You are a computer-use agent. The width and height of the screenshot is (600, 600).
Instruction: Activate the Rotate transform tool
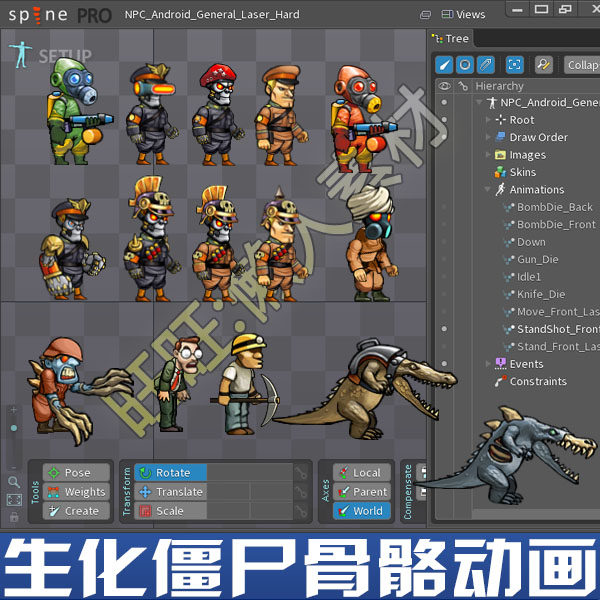click(x=170, y=473)
